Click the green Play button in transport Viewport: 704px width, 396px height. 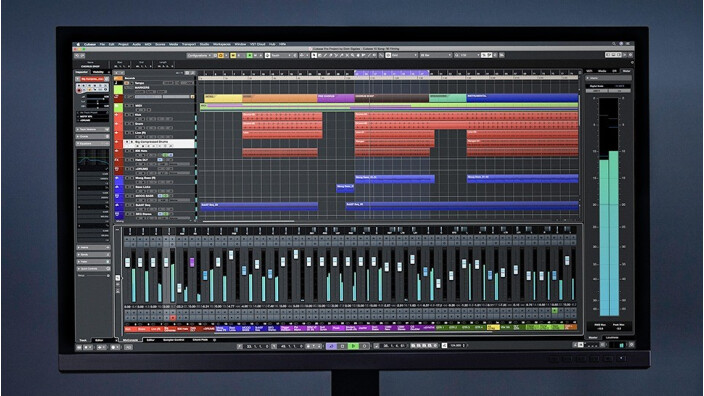pos(353,346)
